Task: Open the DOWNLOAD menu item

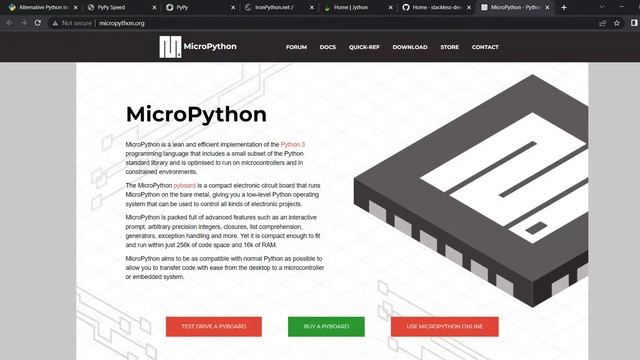Action: [410, 47]
